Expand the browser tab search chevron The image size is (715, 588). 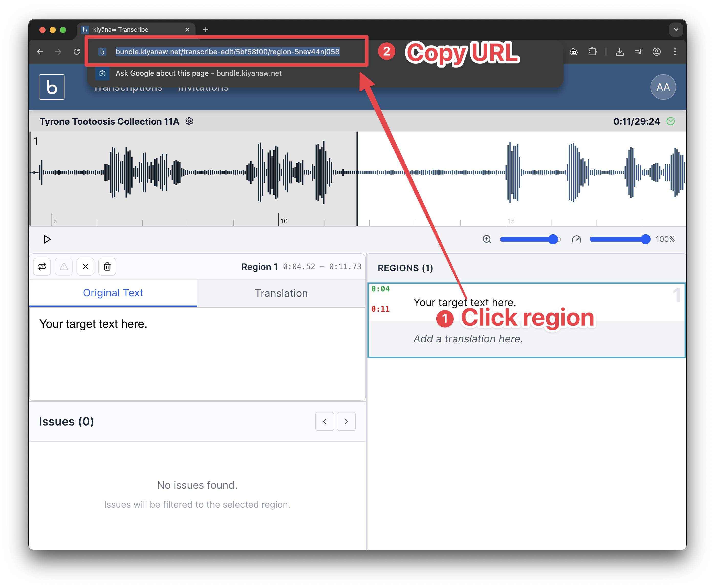tap(676, 30)
